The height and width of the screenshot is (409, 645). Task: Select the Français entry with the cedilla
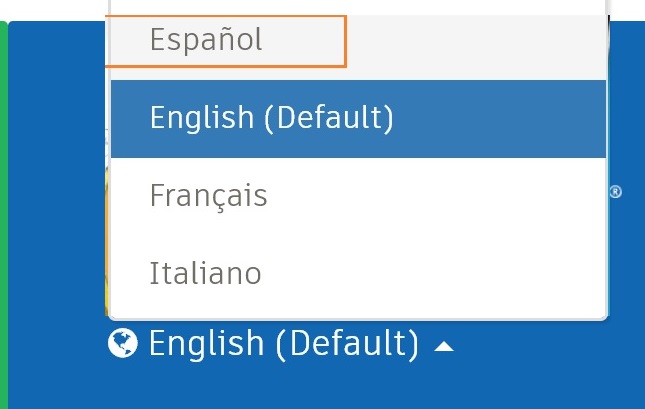pyautogui.click(x=209, y=196)
